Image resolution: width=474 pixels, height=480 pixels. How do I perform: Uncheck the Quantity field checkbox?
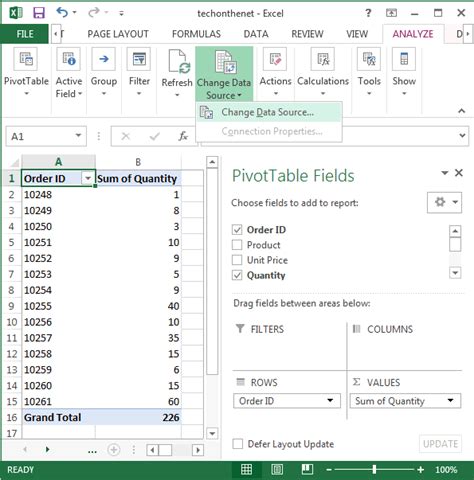237,275
